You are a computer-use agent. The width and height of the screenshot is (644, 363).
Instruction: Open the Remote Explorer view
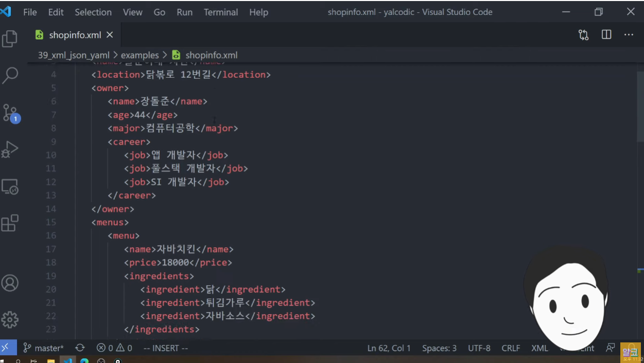tap(9, 186)
